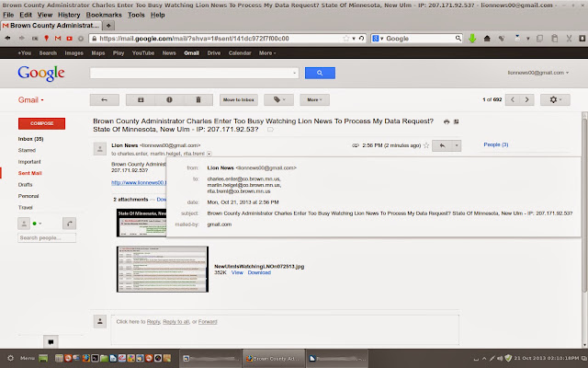Start the Google search with the magnifier icon
Viewport: 588px width, 368px height.
tap(458, 39)
